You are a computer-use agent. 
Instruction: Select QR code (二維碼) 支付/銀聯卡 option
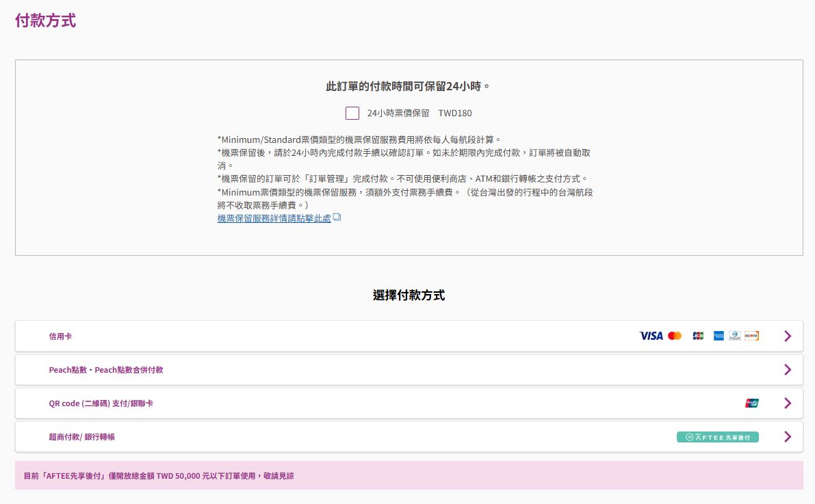[x=409, y=403]
